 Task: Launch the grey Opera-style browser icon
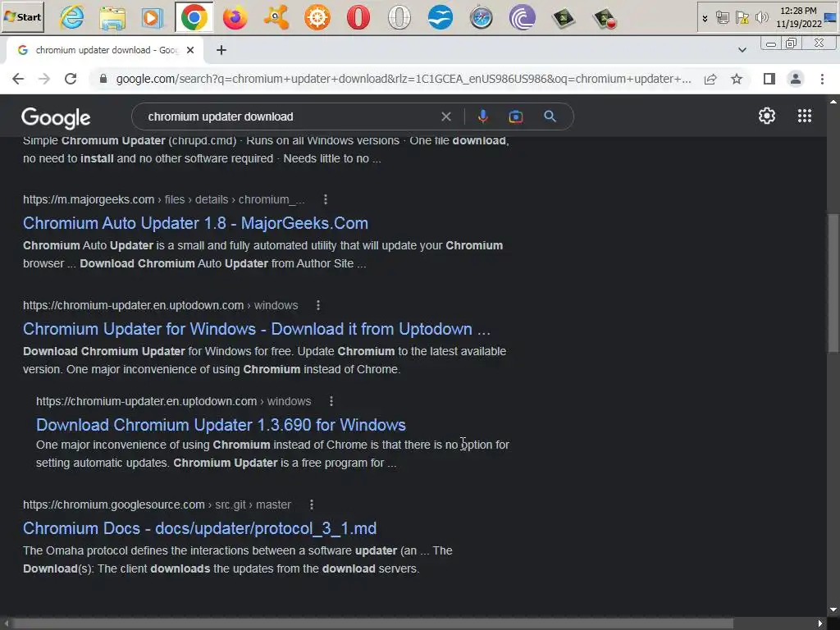coord(399,17)
